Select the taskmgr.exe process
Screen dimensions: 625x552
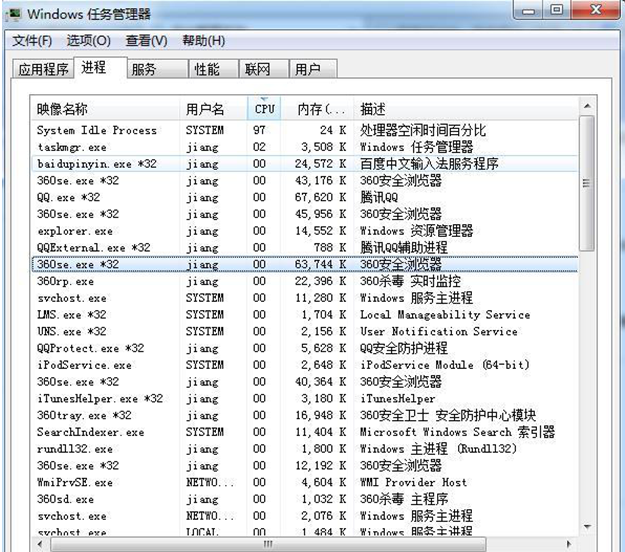305,147
